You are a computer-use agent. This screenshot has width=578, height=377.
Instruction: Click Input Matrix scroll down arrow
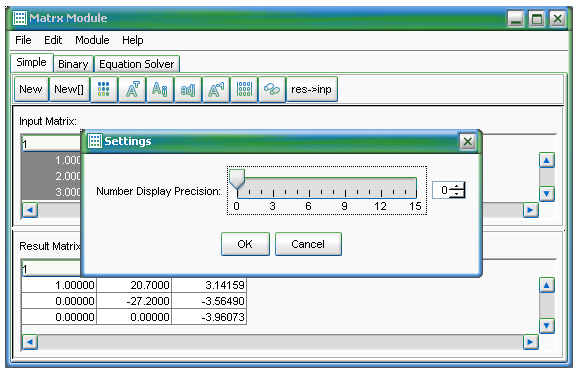pyautogui.click(x=547, y=193)
